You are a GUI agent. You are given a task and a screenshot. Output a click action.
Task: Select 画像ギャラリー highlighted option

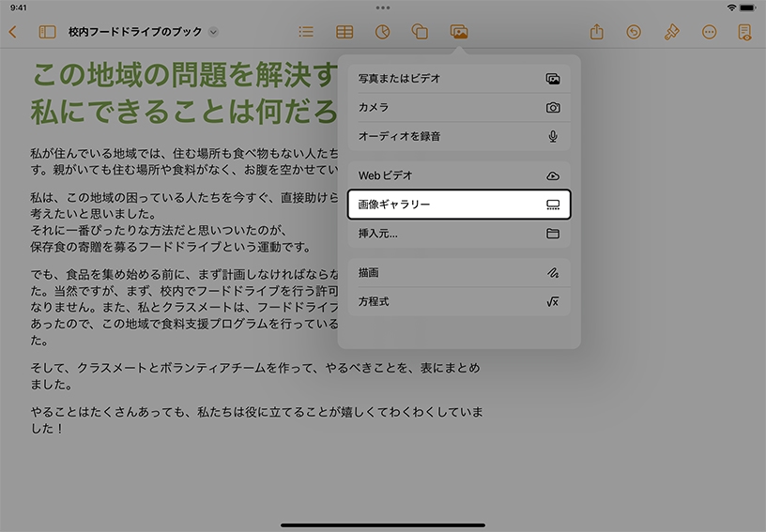pyautogui.click(x=459, y=205)
